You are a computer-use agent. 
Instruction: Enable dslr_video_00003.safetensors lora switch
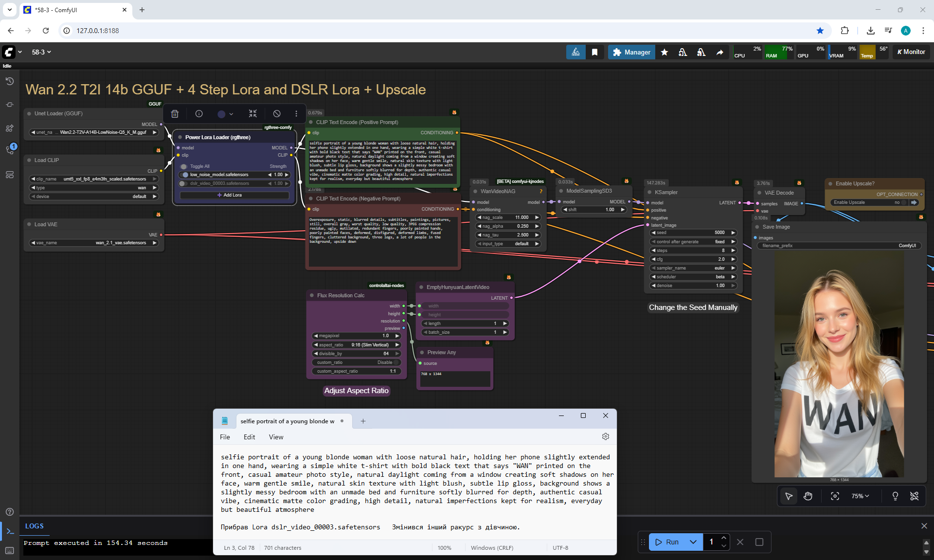[183, 183]
